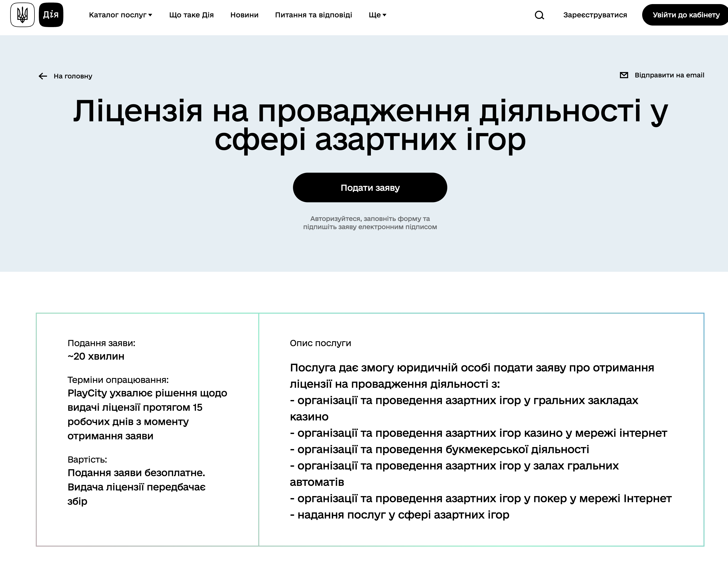Click the Подання заяви label
The width and height of the screenshot is (728, 564).
tap(101, 343)
